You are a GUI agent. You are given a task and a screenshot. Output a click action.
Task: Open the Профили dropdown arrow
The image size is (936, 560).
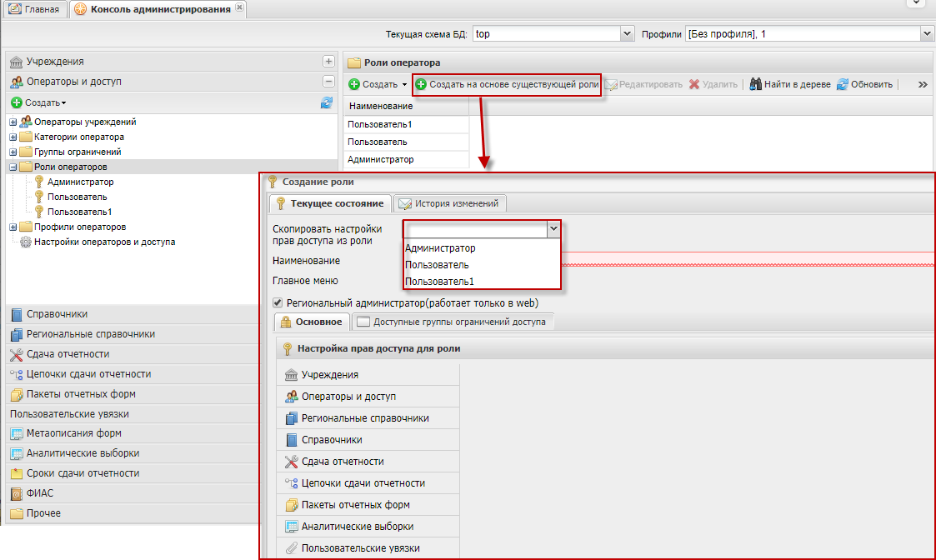[926, 33]
